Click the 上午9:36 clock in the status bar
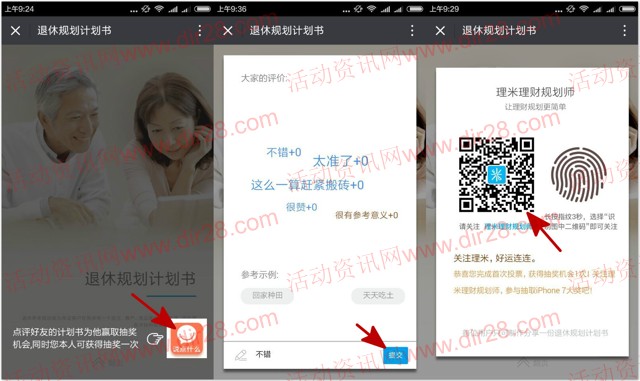 point(231,9)
